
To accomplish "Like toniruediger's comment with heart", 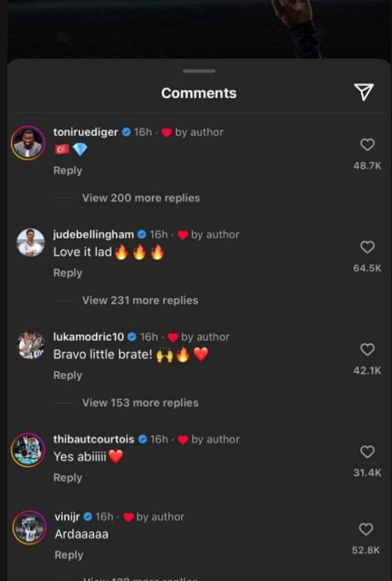I will (x=368, y=145).
